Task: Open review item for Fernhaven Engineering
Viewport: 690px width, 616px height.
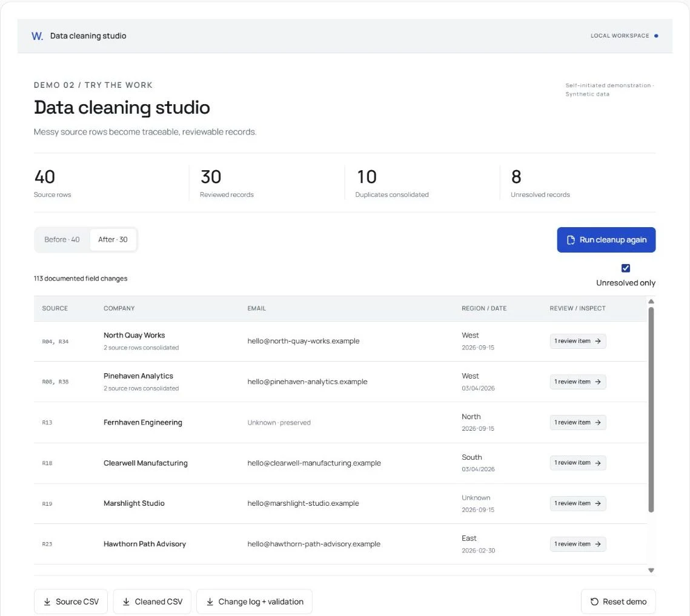Action: pyautogui.click(x=578, y=422)
